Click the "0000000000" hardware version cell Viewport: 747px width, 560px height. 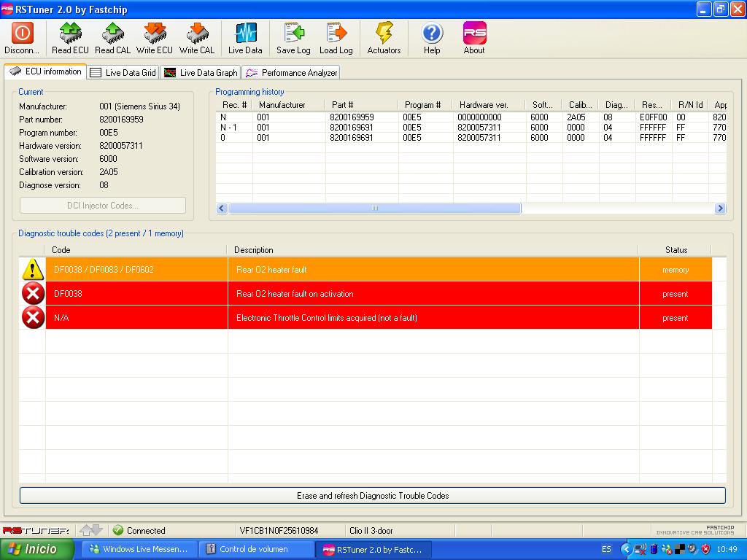pos(479,117)
